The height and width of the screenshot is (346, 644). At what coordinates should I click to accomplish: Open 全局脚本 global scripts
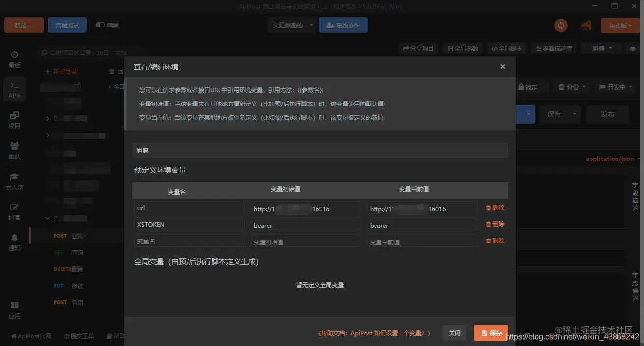tap(507, 48)
